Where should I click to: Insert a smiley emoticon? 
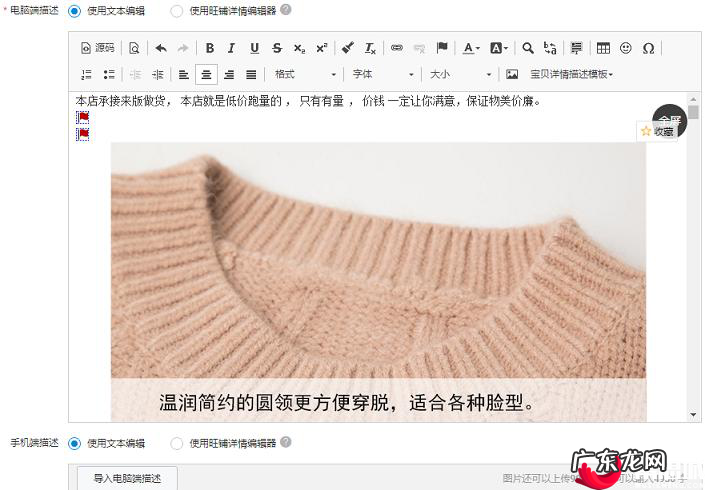(x=625, y=48)
